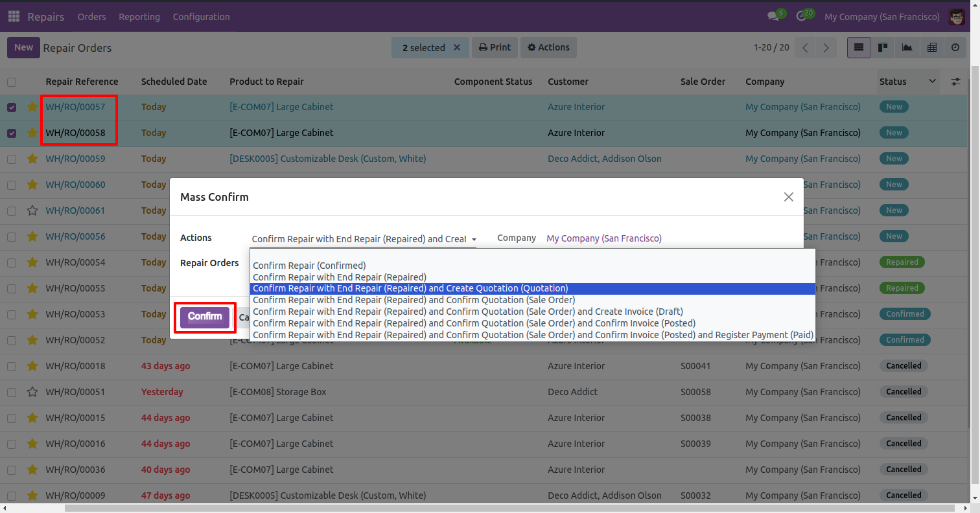
Task: Switch to Kanban view icon
Action: tap(882, 48)
